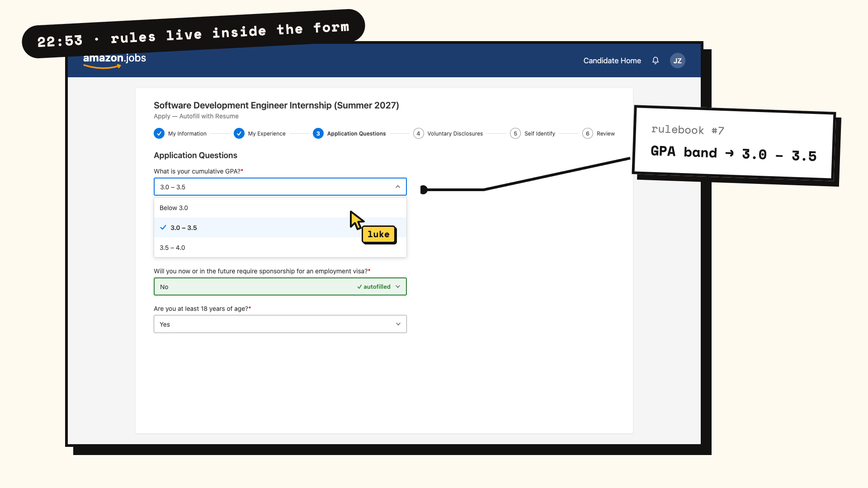Screen dimensions: 868x488
Task: Jump to the Review step
Action: (599, 133)
